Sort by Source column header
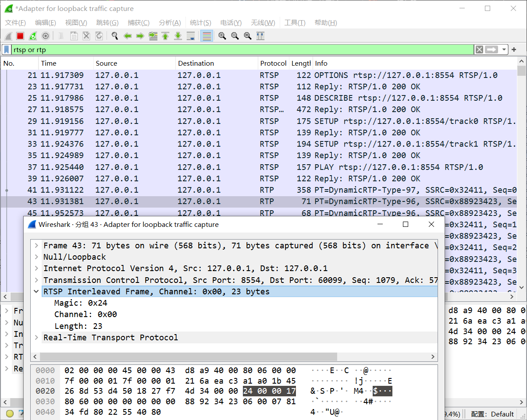 point(134,64)
